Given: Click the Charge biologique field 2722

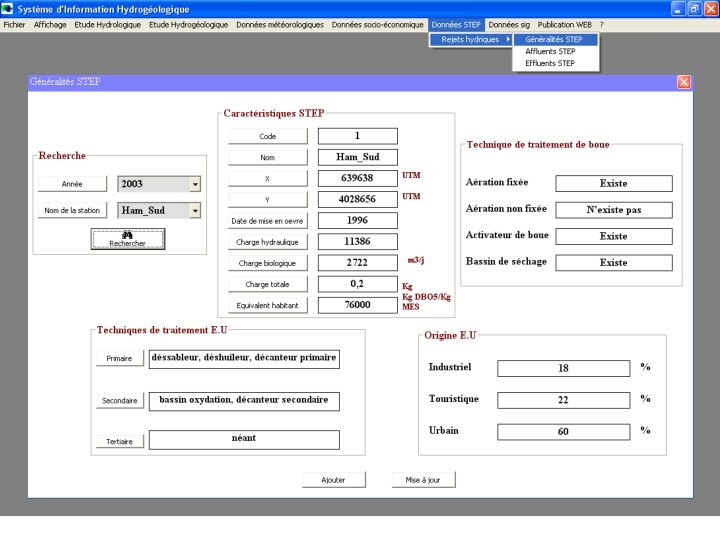Looking at the screenshot, I should tap(358, 263).
